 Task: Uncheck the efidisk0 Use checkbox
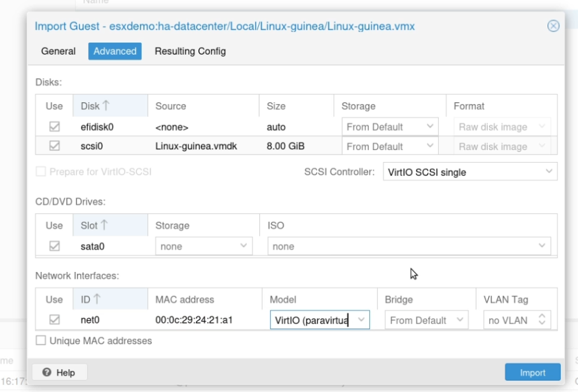55,126
